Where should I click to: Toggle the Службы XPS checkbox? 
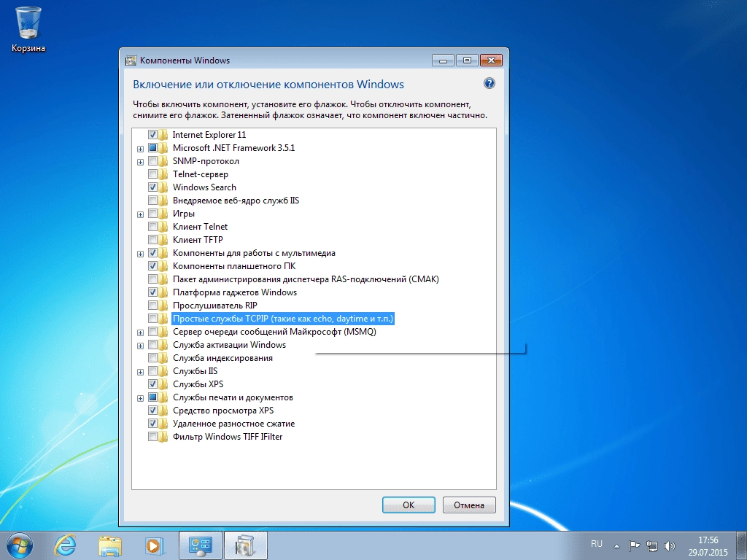tap(152, 384)
